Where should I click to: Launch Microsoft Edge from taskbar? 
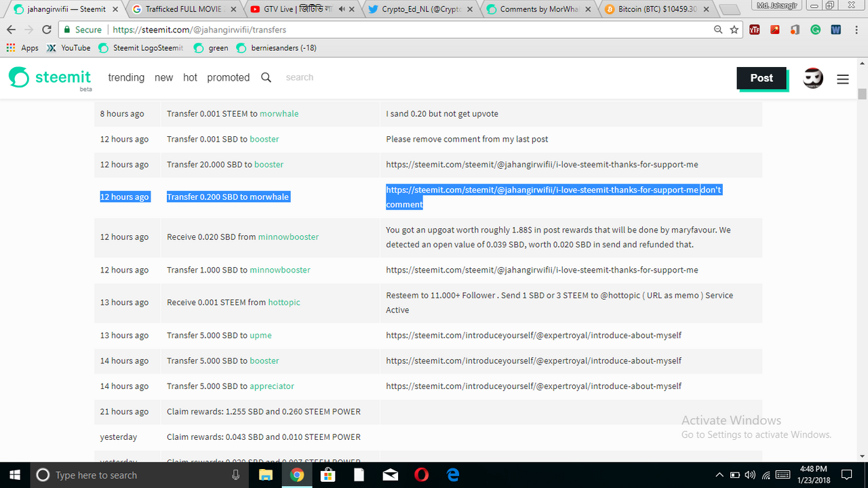[452, 475]
